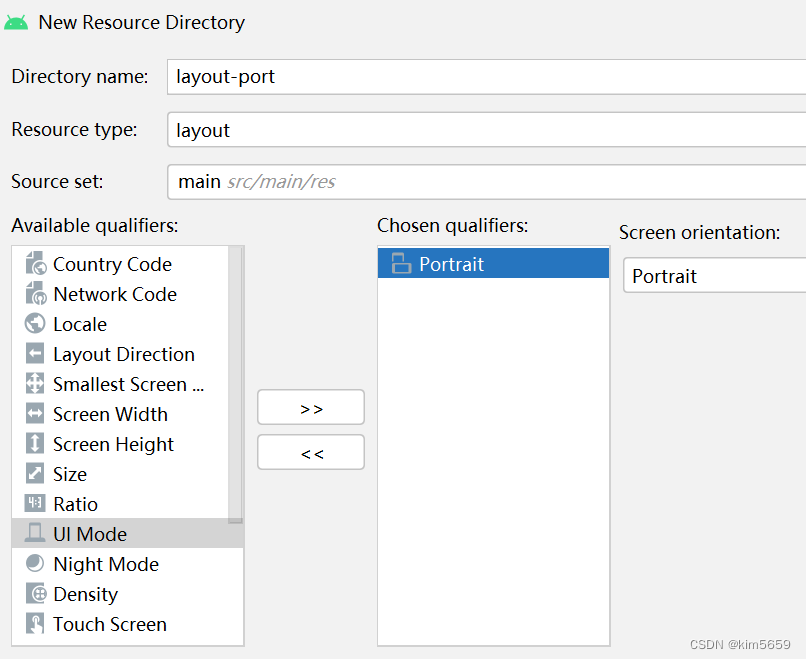Select the Country Code qualifier icon

35,263
